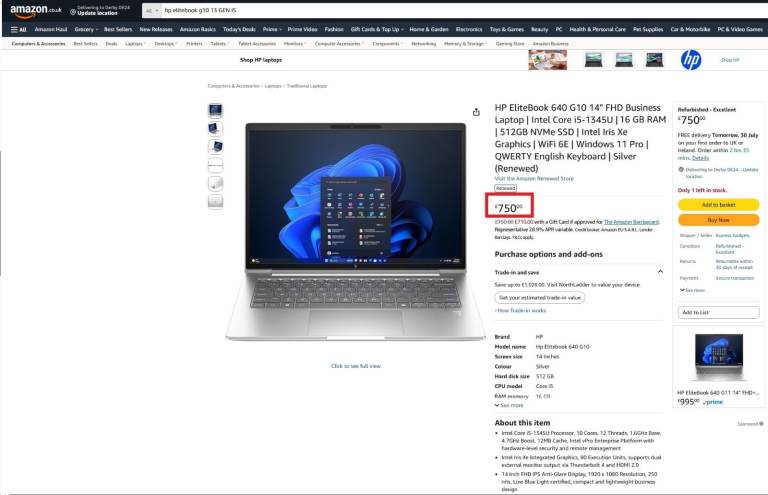Viewport: 768px width, 495px height.
Task: Click the Shop HP link by the logo
Action: coord(730,60)
